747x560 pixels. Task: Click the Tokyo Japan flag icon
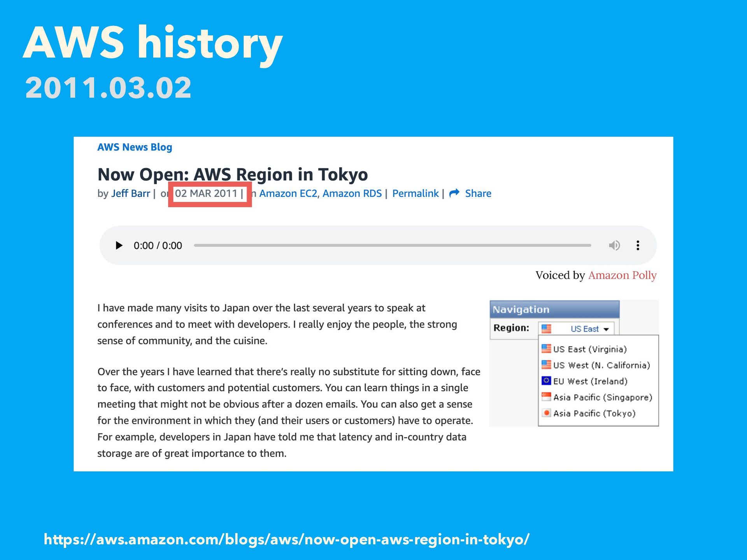click(546, 413)
